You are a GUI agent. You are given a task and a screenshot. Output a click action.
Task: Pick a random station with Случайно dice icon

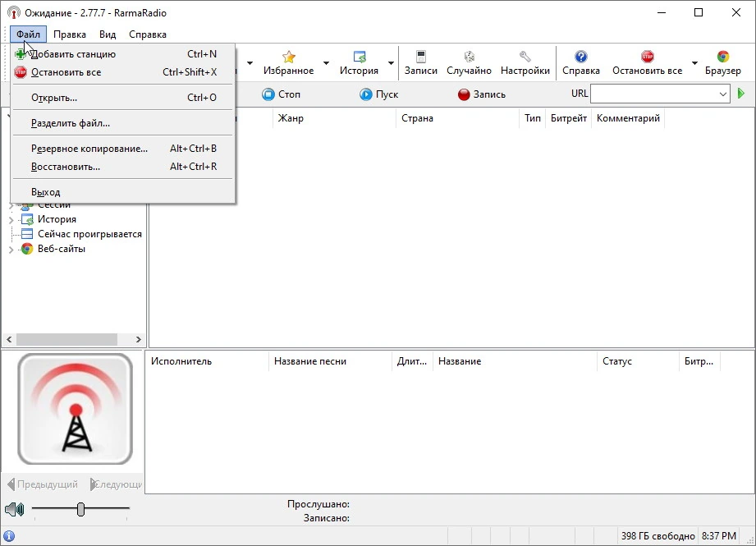pyautogui.click(x=470, y=57)
